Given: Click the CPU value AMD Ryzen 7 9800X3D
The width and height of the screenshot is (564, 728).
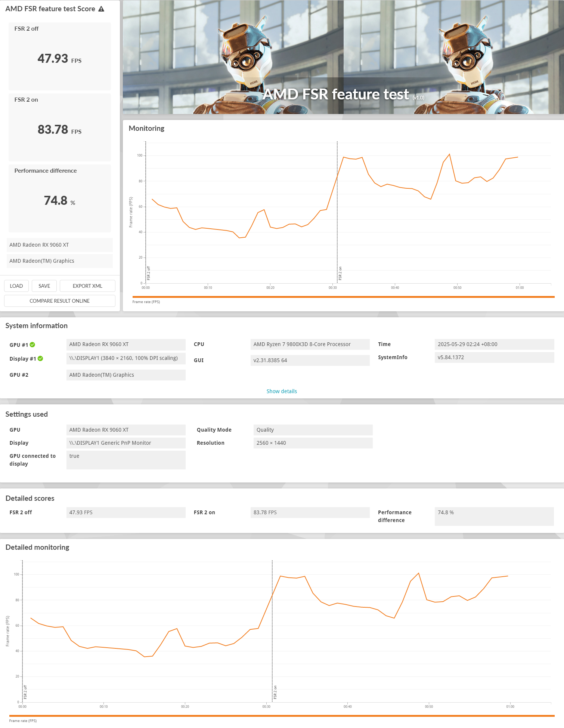Looking at the screenshot, I should click(x=310, y=344).
